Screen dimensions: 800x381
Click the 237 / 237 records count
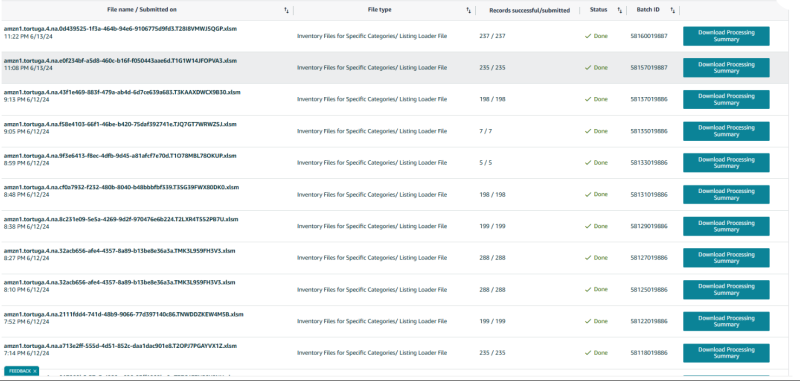tap(492, 36)
